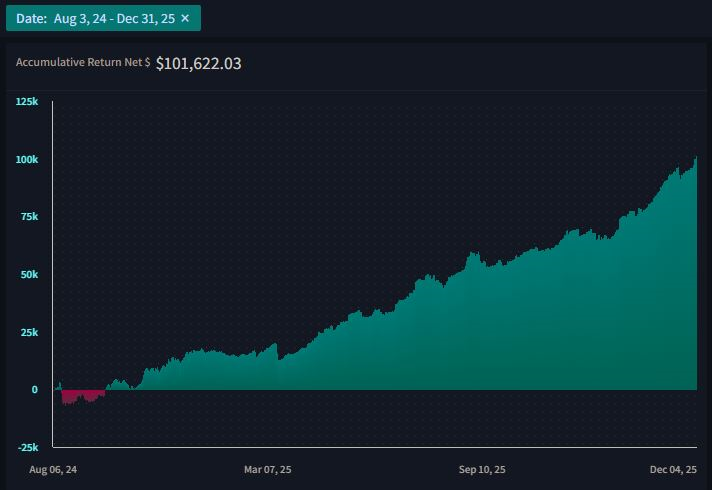The image size is (712, 490).
Task: Select the Sep 10, 25 x-axis date
Action: click(482, 470)
